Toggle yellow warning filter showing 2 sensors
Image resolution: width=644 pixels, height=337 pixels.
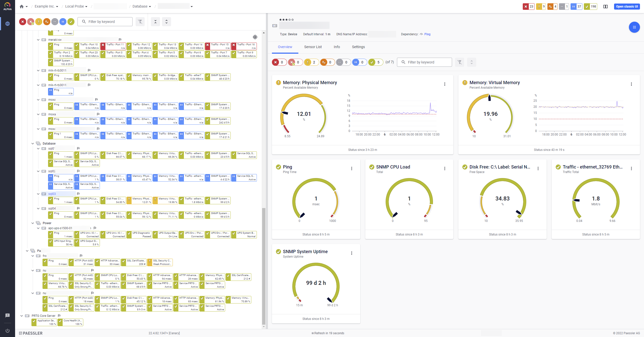pos(311,62)
